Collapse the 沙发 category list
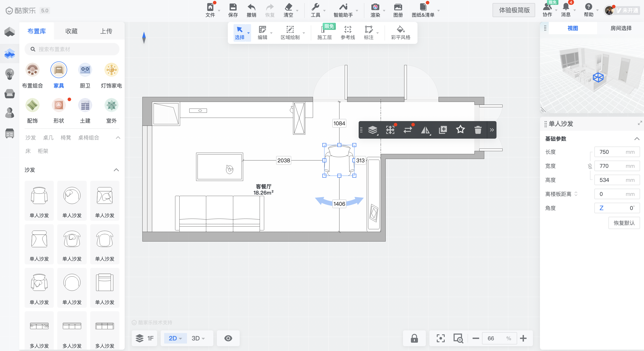 click(x=116, y=170)
